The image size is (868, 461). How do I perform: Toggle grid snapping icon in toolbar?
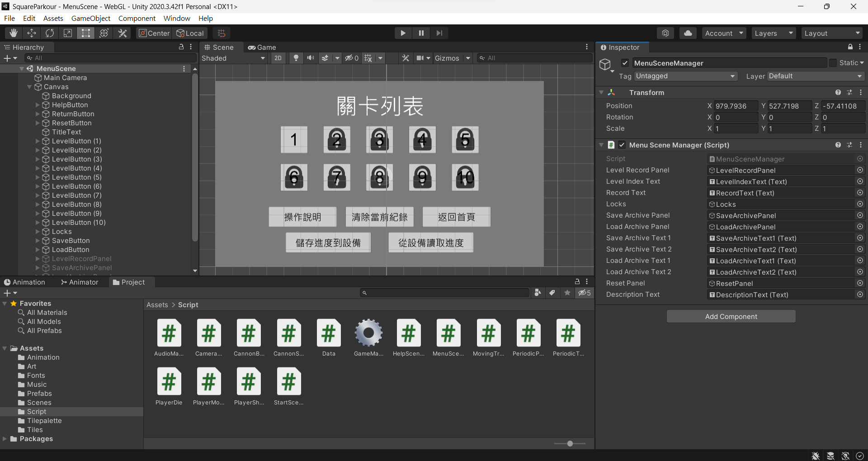click(222, 33)
